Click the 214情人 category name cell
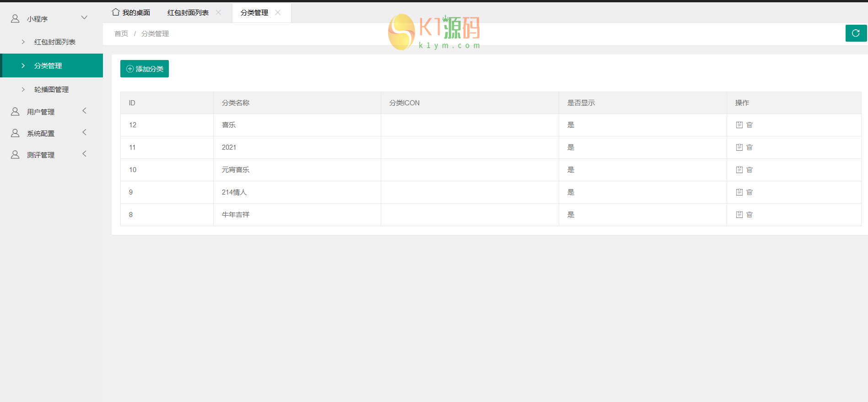Image resolution: width=868 pixels, height=402 pixels. 297,192
